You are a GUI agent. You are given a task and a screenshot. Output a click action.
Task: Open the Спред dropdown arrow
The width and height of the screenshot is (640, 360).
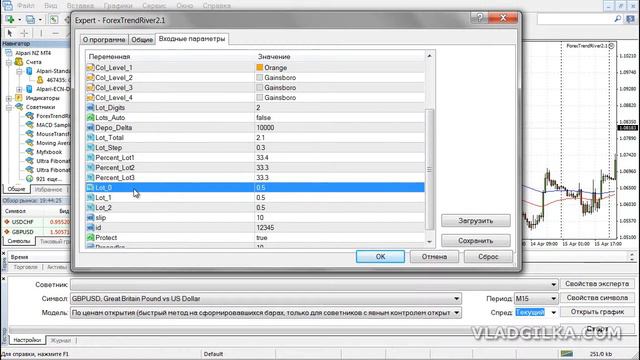(x=553, y=313)
